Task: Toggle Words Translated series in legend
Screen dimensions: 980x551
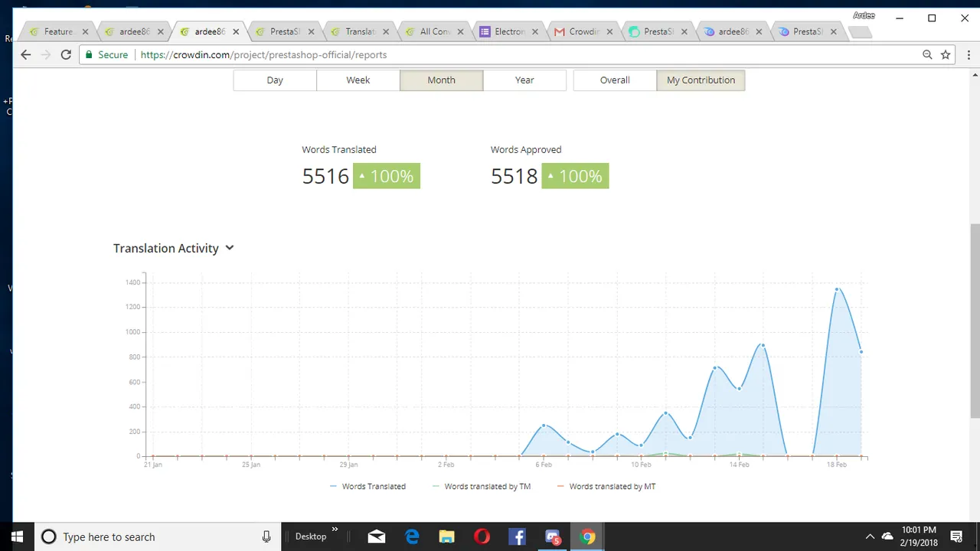Action: click(367, 486)
